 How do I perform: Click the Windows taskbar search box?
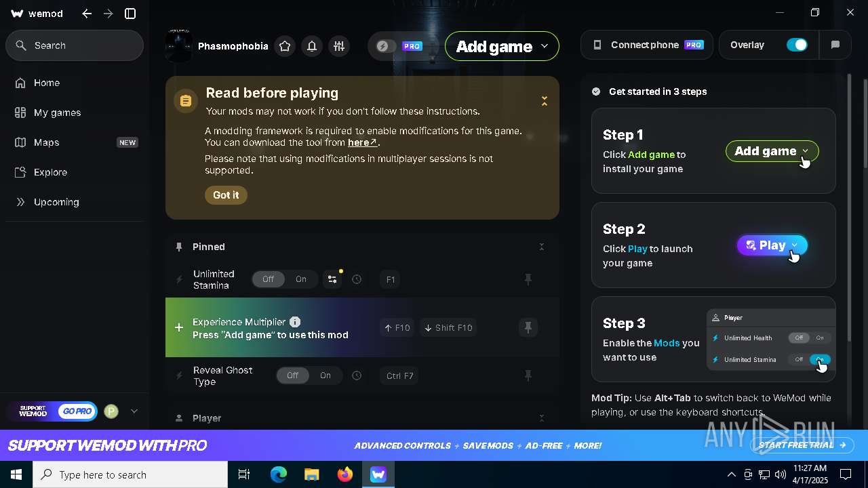tap(130, 474)
